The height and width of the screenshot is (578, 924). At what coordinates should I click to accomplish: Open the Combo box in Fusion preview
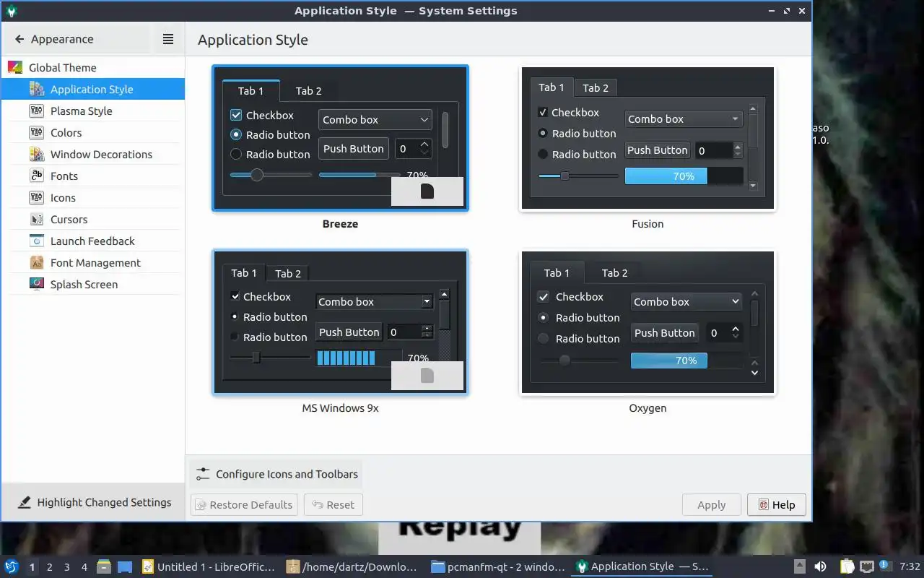[x=684, y=119]
